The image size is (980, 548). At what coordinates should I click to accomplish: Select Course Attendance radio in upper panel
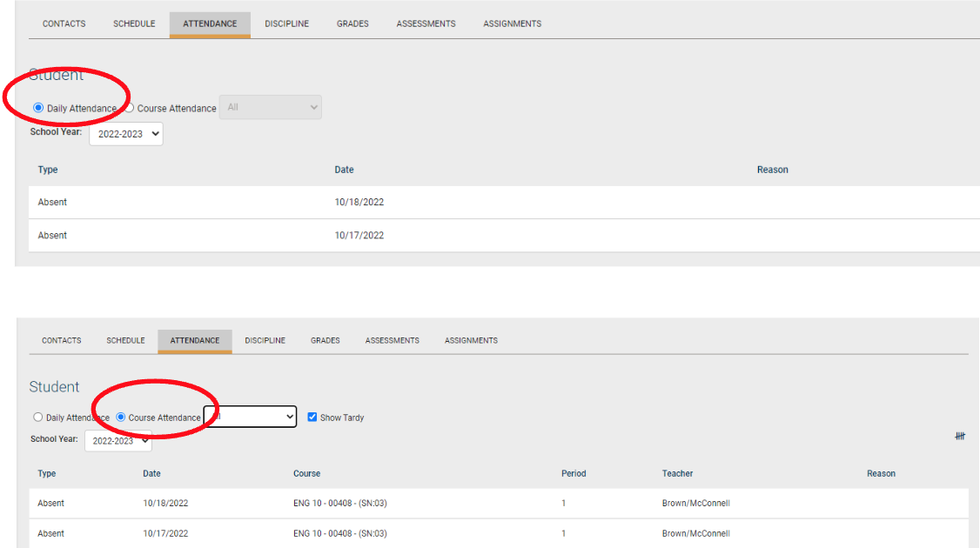tap(130, 108)
